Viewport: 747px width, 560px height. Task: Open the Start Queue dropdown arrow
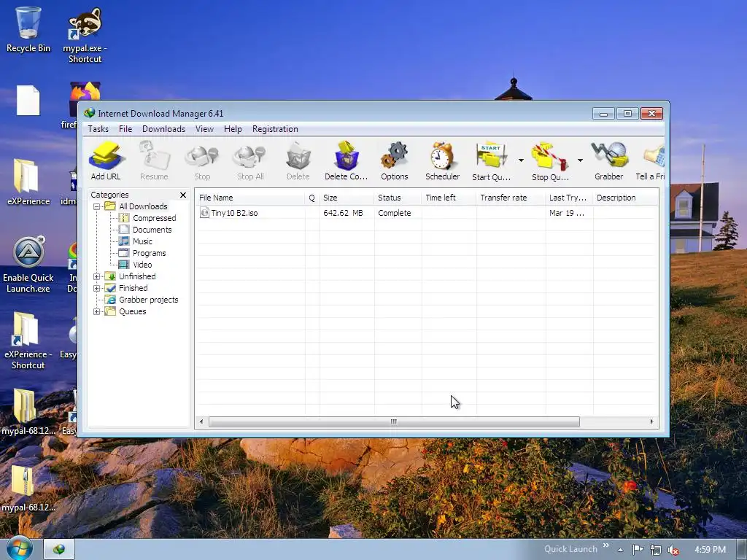[x=521, y=160]
